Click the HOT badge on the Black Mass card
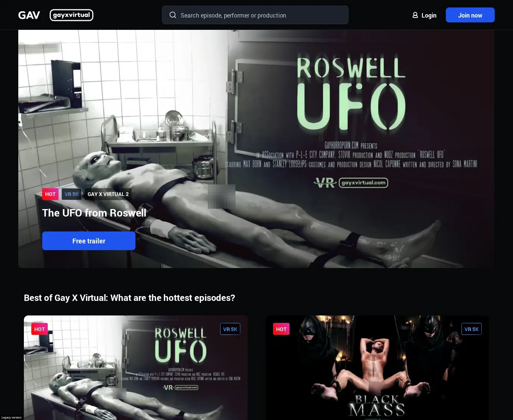Image resolution: width=513 pixels, height=420 pixels. 281,329
